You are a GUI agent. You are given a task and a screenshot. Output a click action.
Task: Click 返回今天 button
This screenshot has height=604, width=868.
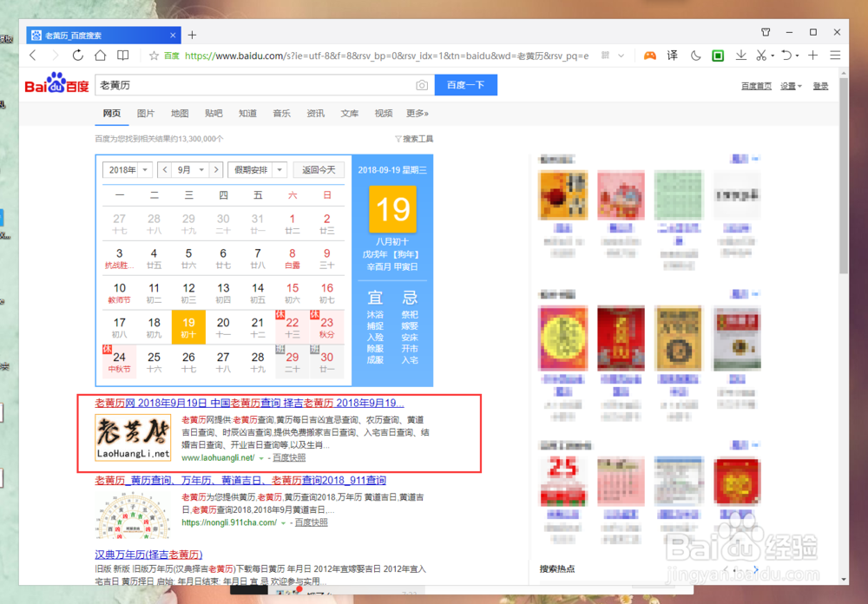[x=319, y=169]
